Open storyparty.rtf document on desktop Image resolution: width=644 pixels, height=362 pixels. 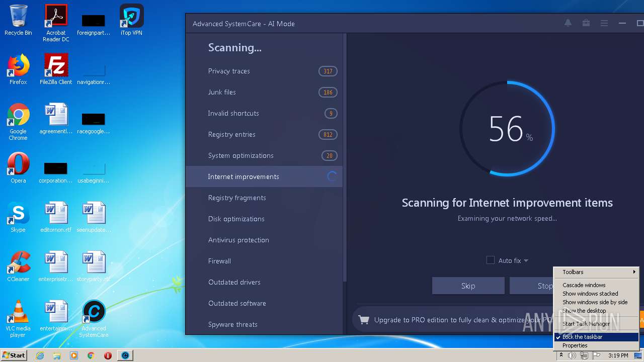click(x=94, y=266)
